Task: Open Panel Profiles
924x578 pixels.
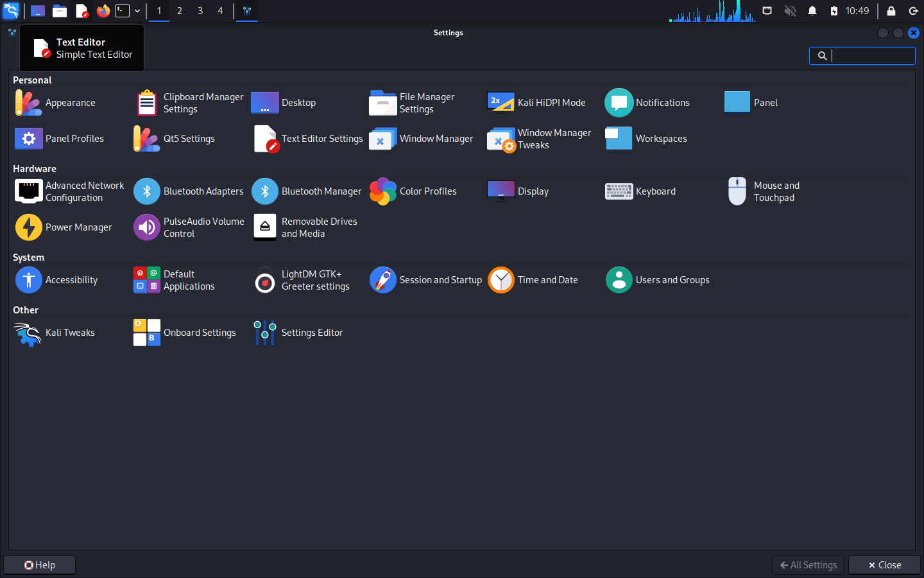Action: (59, 139)
